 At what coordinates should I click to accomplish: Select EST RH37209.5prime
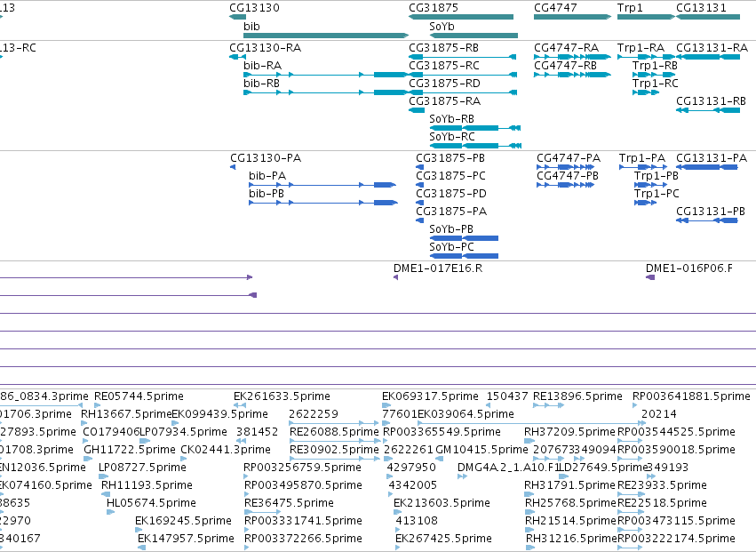tap(529, 441)
